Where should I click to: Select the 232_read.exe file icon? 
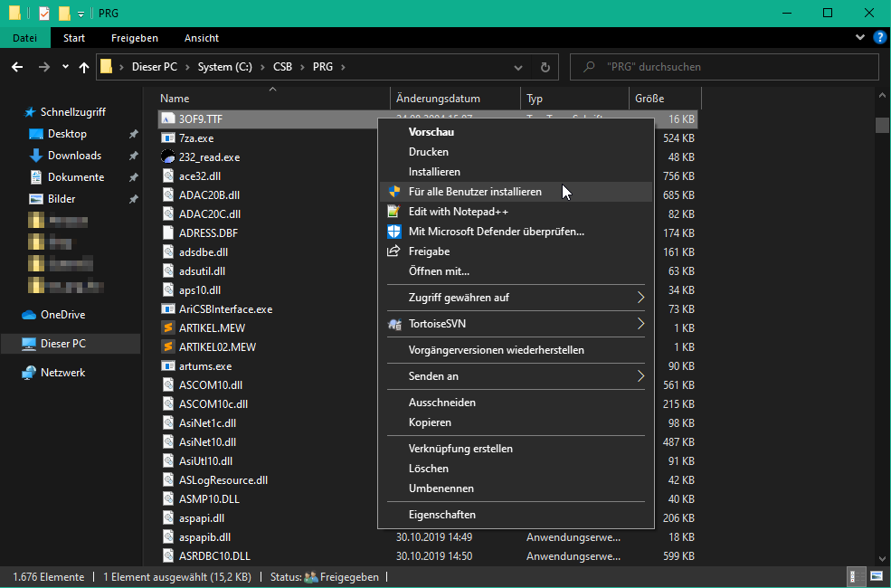point(167,156)
